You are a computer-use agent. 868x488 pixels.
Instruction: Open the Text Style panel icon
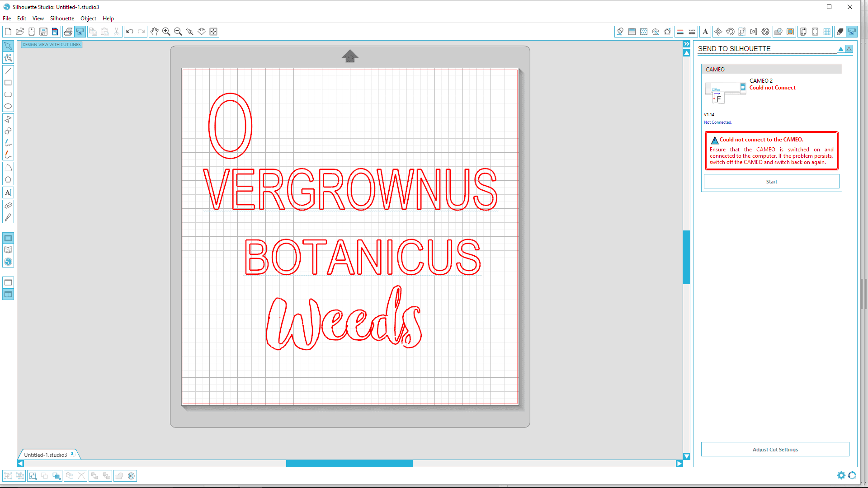(x=705, y=32)
